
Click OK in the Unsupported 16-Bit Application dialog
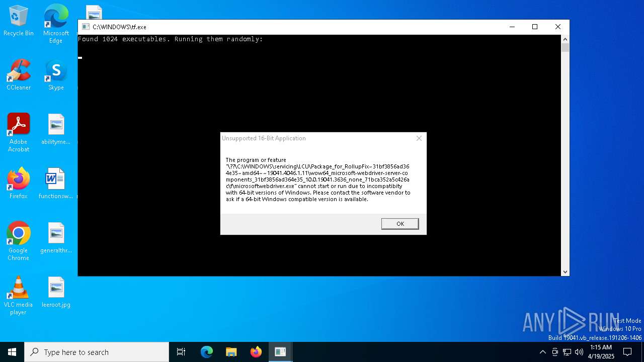tap(400, 224)
